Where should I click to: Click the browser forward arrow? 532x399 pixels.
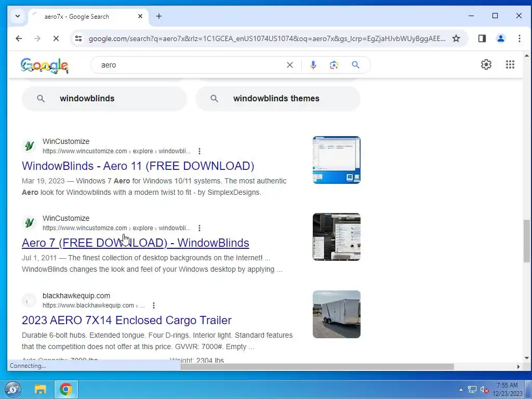click(x=37, y=38)
